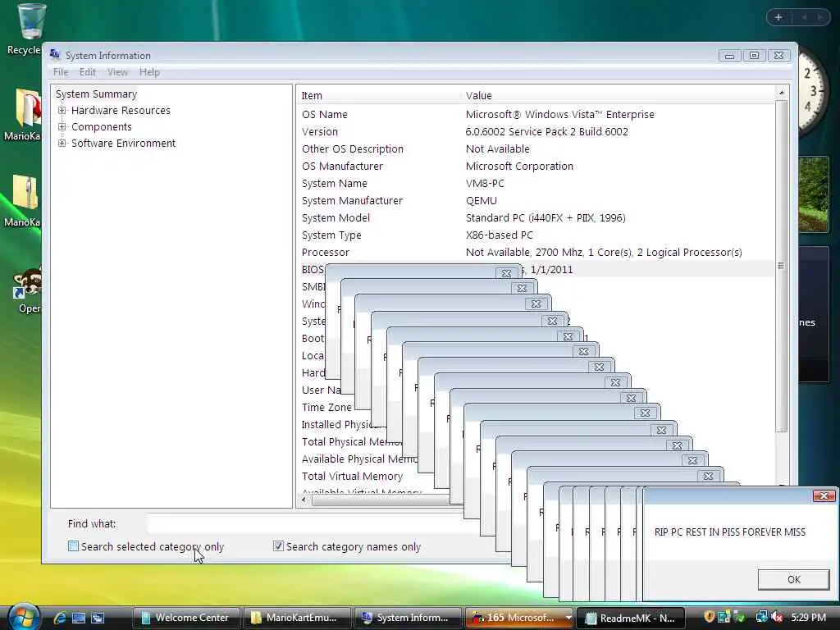Open the Help menu
840x630 pixels.
click(149, 72)
